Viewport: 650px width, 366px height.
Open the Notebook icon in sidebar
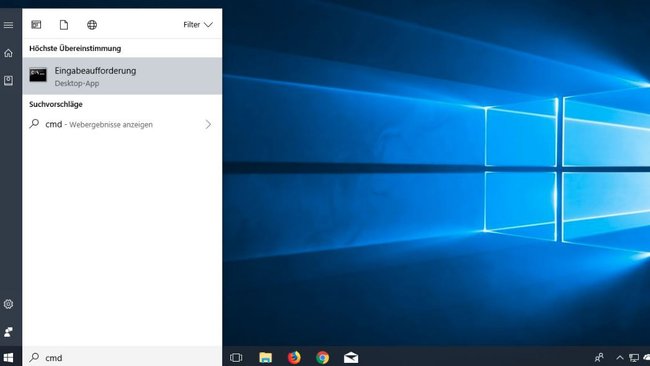(8, 80)
